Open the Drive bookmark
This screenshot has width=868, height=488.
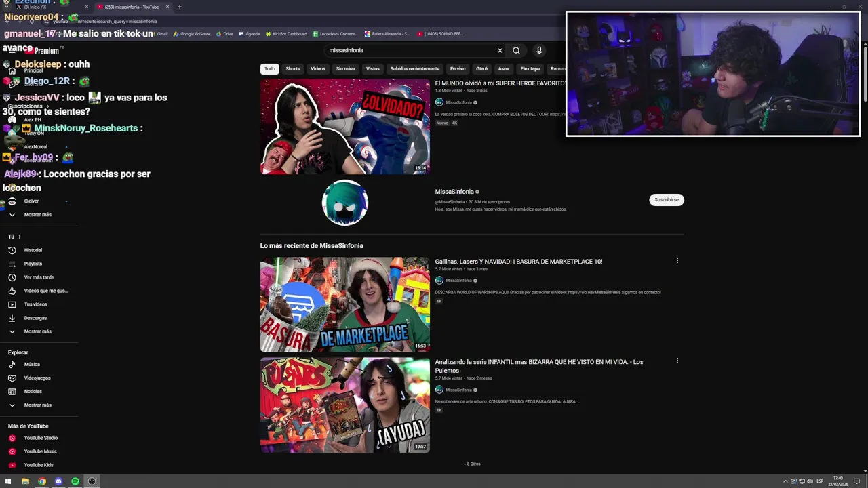coord(224,34)
